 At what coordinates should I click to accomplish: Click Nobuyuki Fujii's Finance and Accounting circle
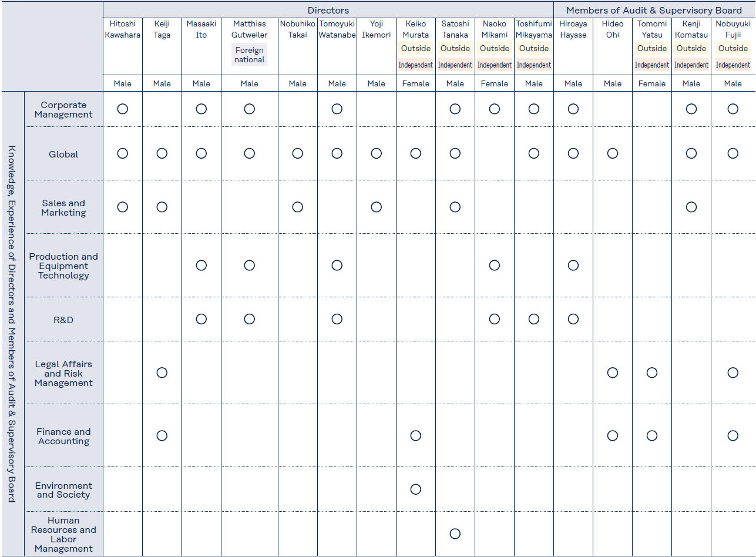click(733, 435)
